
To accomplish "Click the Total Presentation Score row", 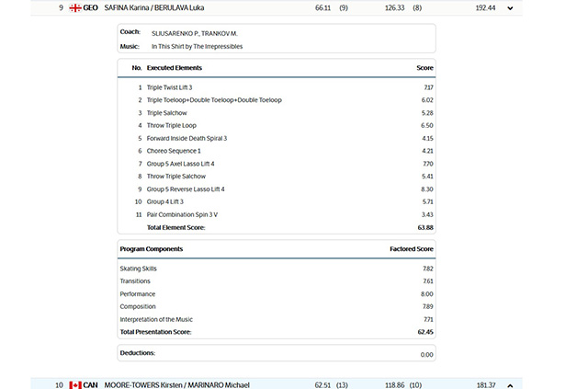I will [276, 331].
